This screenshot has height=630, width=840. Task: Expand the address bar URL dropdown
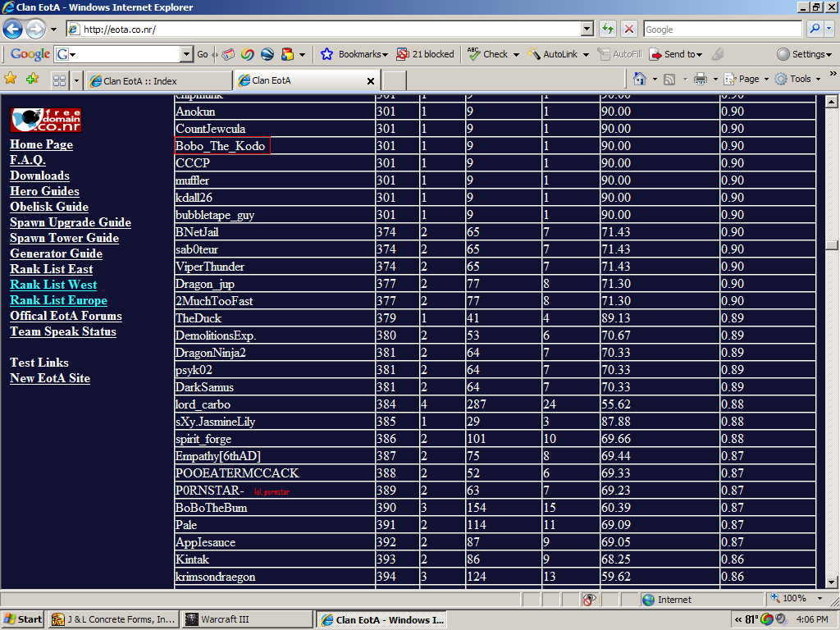(587, 30)
